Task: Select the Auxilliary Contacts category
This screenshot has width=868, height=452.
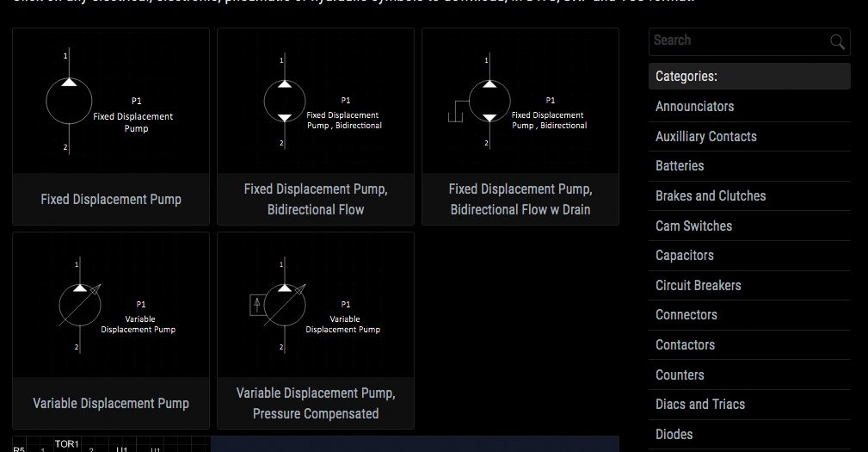Action: 705,136
